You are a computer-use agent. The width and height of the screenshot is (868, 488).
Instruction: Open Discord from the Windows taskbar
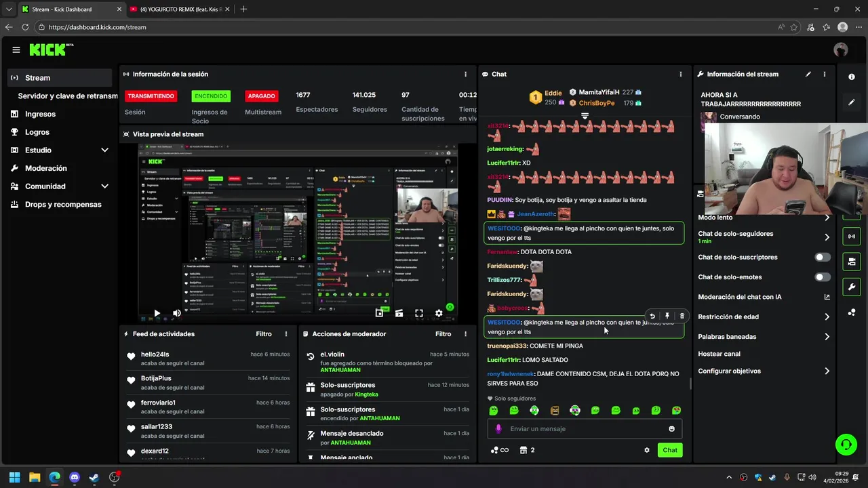75,477
